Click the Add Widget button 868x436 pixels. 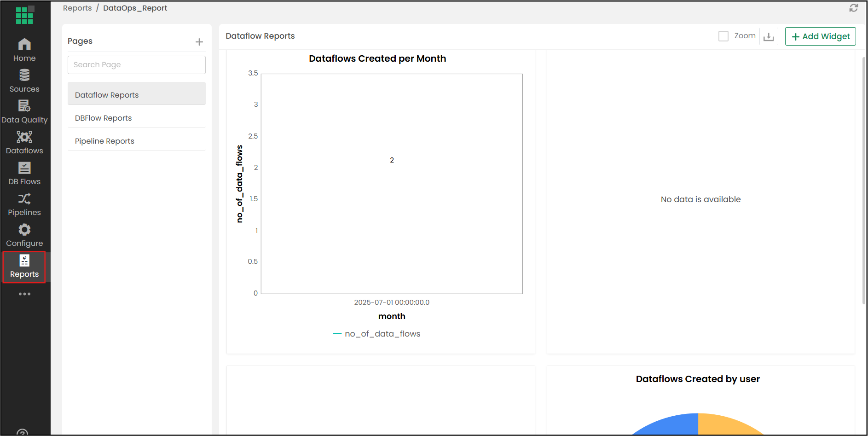[821, 36]
